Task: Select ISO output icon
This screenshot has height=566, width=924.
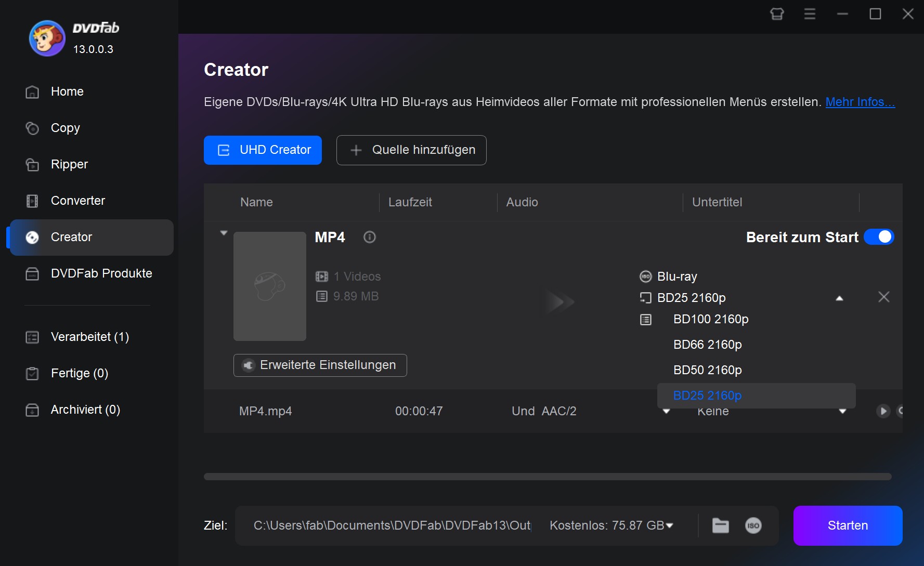Action: pyautogui.click(x=753, y=525)
